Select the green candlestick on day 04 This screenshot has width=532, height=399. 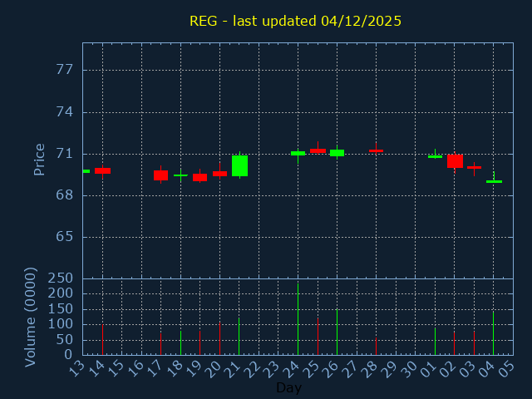[494, 181]
